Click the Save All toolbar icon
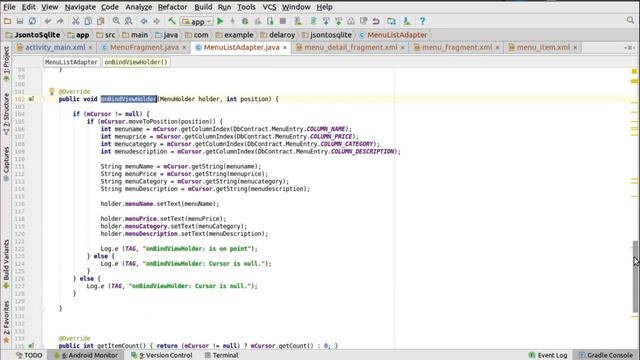Image resolution: width=640 pixels, height=360 pixels. (20, 21)
